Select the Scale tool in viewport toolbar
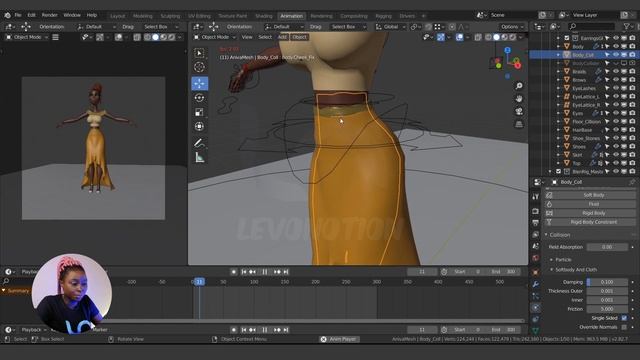Image resolution: width=640 pixels, height=360 pixels. coord(199,112)
